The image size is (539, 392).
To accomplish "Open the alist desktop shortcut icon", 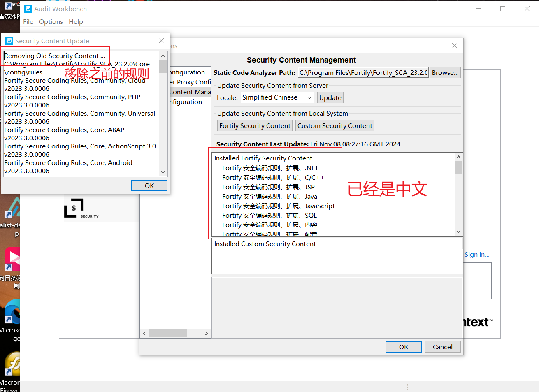I will pos(12,207).
